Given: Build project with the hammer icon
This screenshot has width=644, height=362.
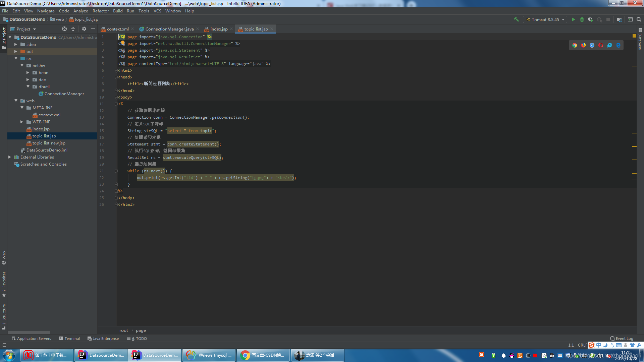Looking at the screenshot, I should point(516,19).
